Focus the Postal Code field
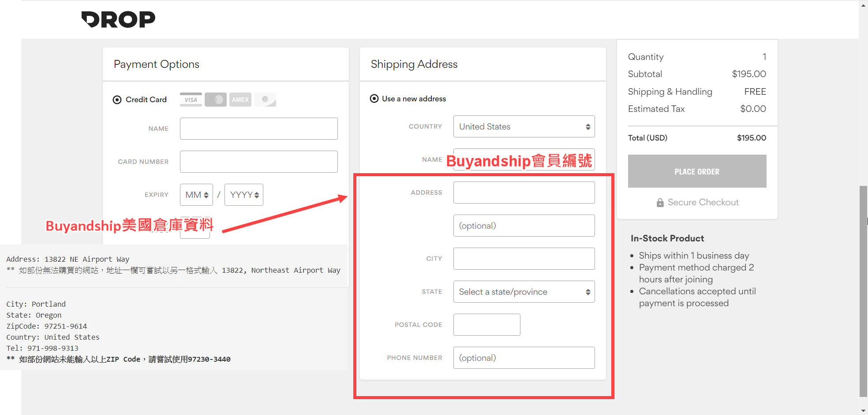Image resolution: width=868 pixels, height=415 pixels. point(486,325)
